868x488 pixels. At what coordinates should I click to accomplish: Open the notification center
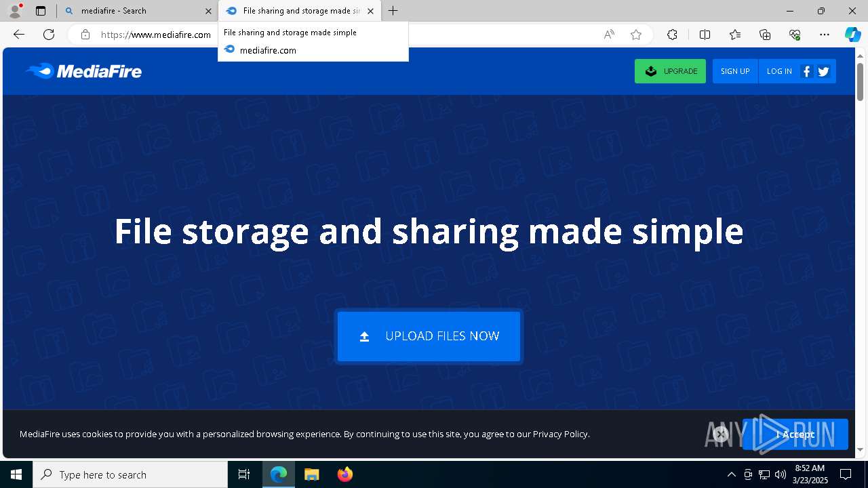click(846, 474)
